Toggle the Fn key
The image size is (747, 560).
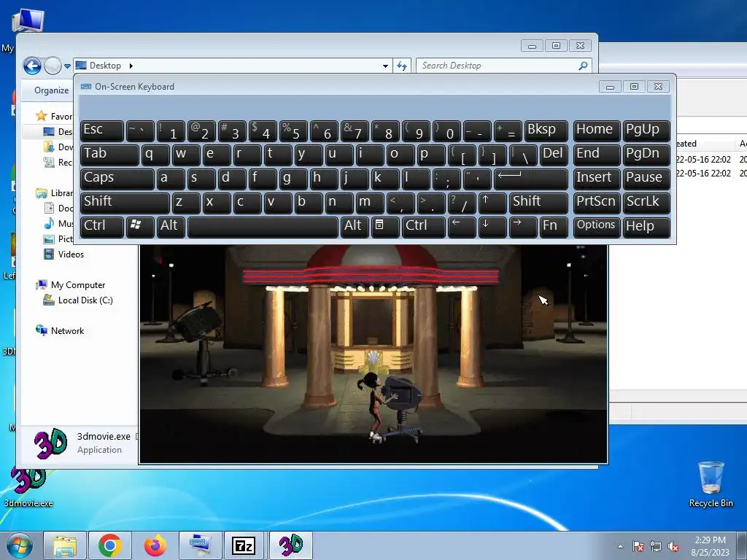tap(554, 227)
